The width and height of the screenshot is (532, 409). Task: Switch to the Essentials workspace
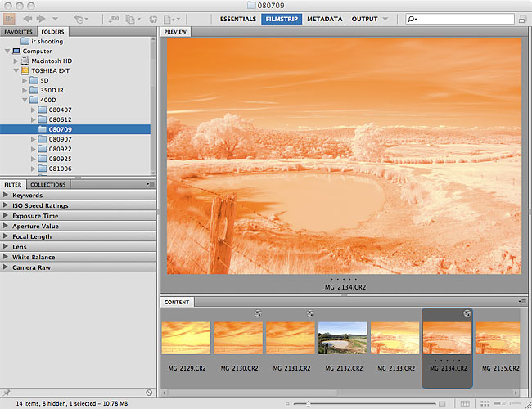pos(238,19)
